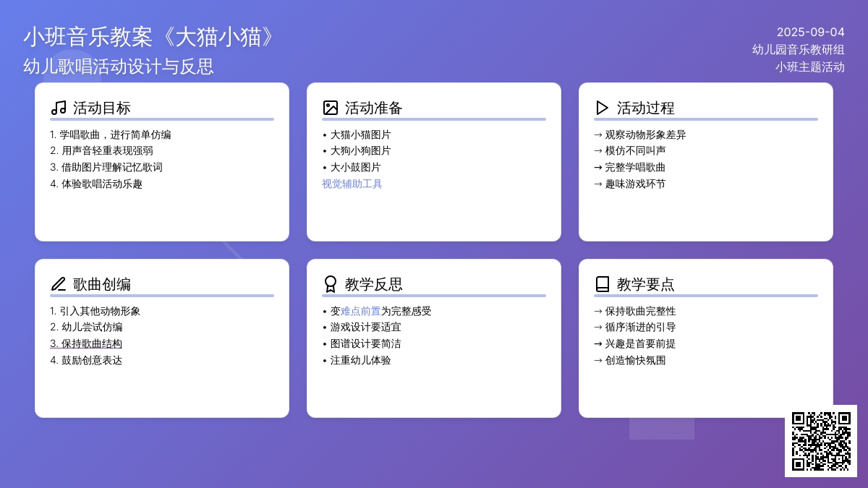Click the step 完整学唱歌曲
The image size is (868, 488).
(x=630, y=166)
